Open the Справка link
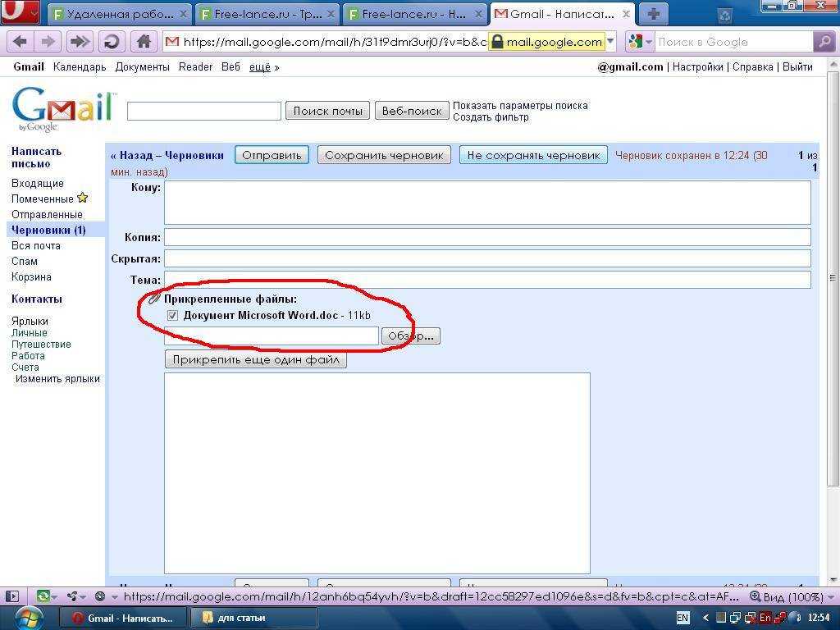This screenshot has width=840, height=630. [x=753, y=67]
